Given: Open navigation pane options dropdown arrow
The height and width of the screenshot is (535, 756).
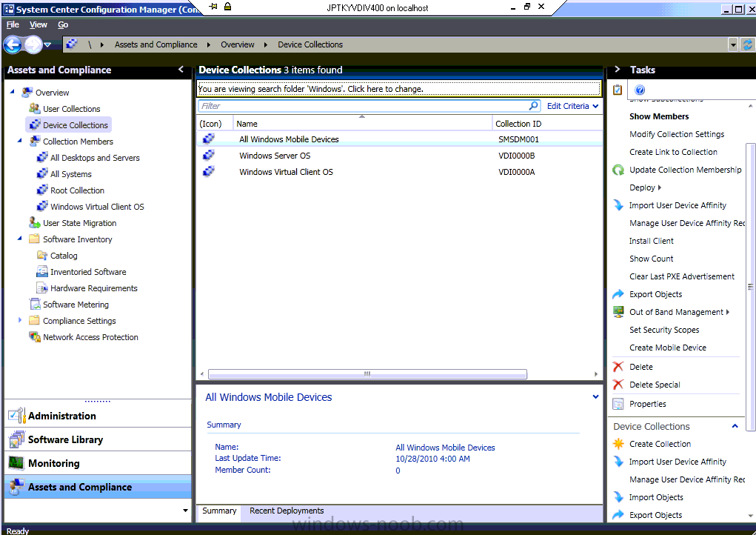Looking at the screenshot, I should click(x=186, y=511).
